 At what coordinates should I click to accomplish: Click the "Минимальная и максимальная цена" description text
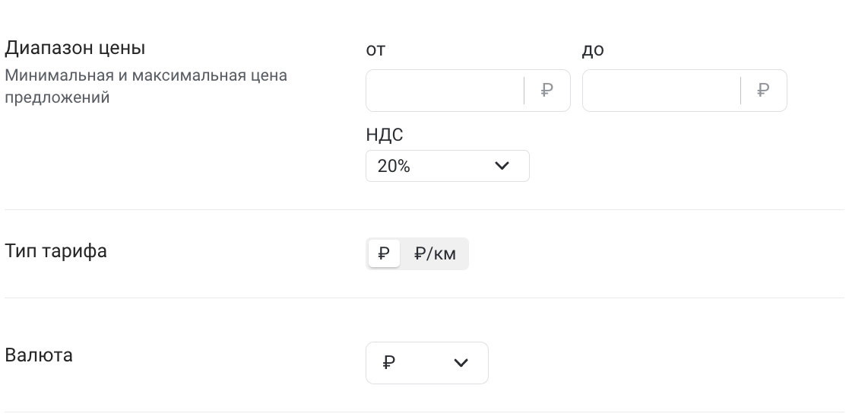click(x=146, y=76)
